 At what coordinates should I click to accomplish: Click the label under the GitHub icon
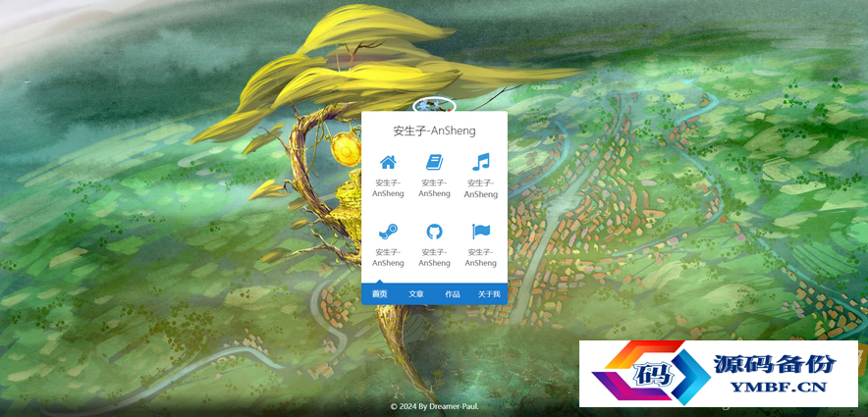click(434, 257)
